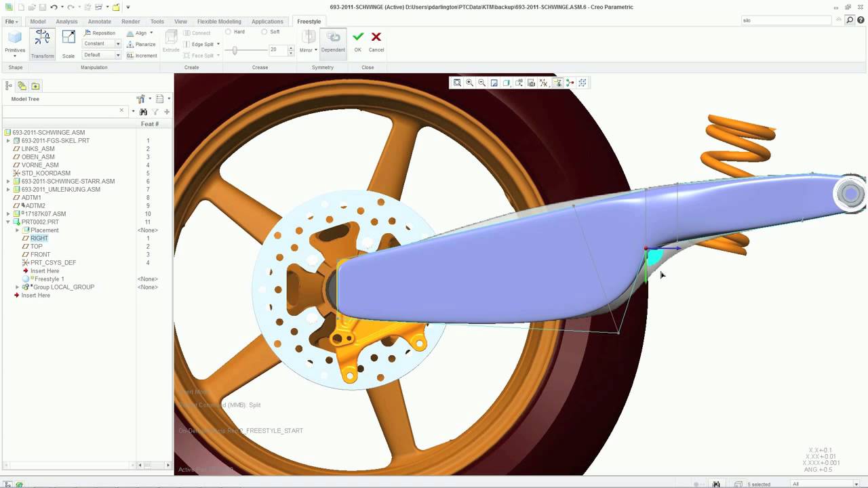This screenshot has height=488, width=868.
Task: Adjust the Crease slider handle
Action: [235, 50]
